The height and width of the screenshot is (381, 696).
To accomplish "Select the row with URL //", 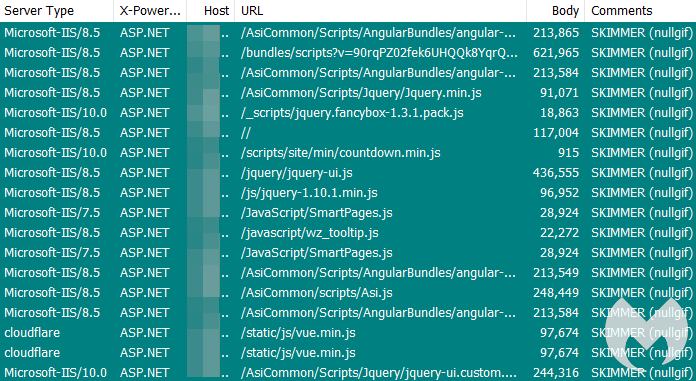I will point(348,132).
